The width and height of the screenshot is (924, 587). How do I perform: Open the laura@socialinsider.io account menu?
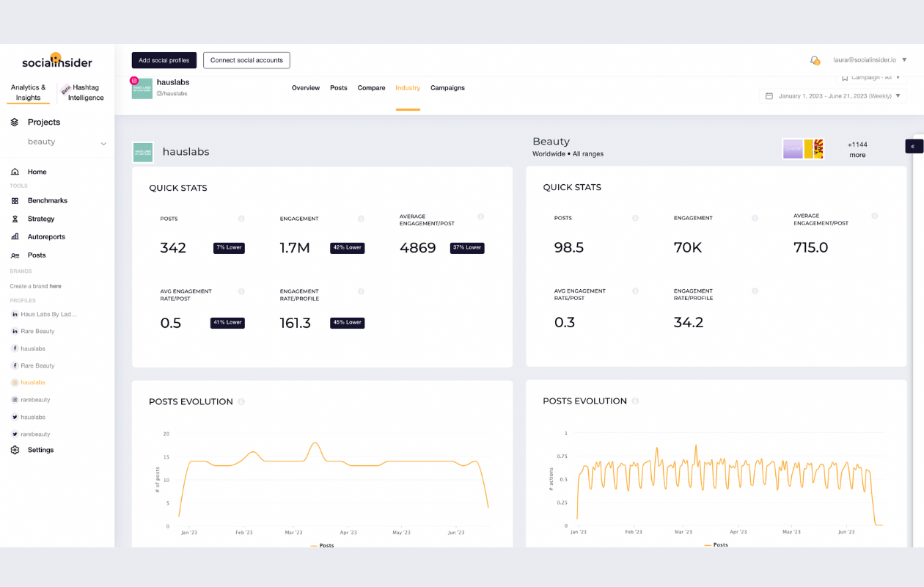pyautogui.click(x=870, y=60)
